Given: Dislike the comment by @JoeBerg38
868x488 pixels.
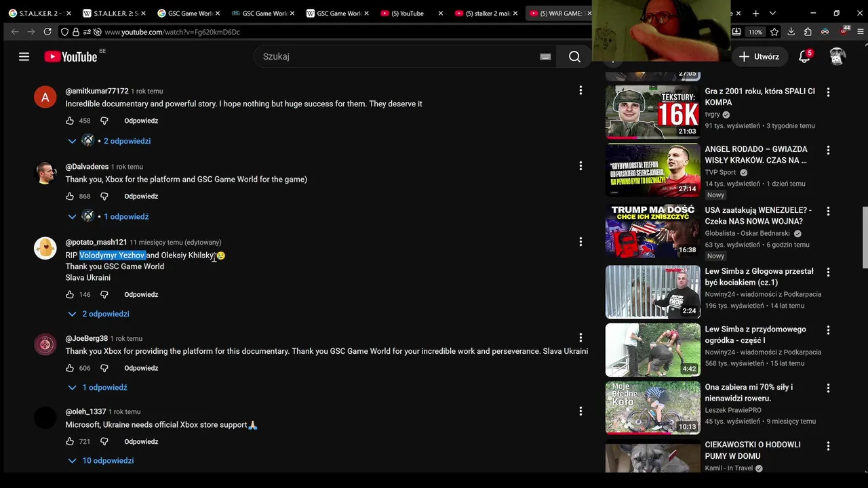Looking at the screenshot, I should [104, 368].
